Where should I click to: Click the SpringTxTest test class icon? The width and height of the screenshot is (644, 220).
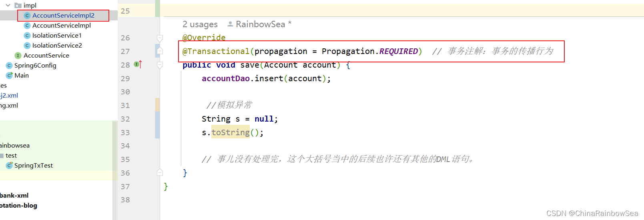[9, 165]
